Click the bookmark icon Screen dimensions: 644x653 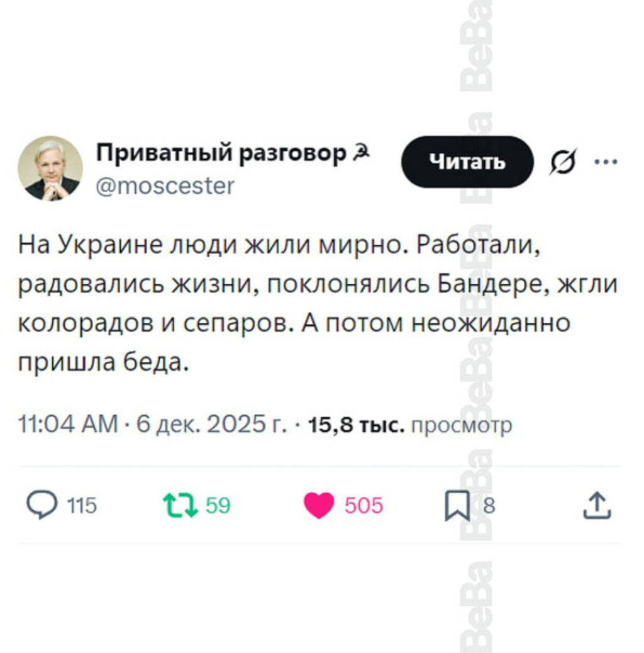[x=457, y=506]
